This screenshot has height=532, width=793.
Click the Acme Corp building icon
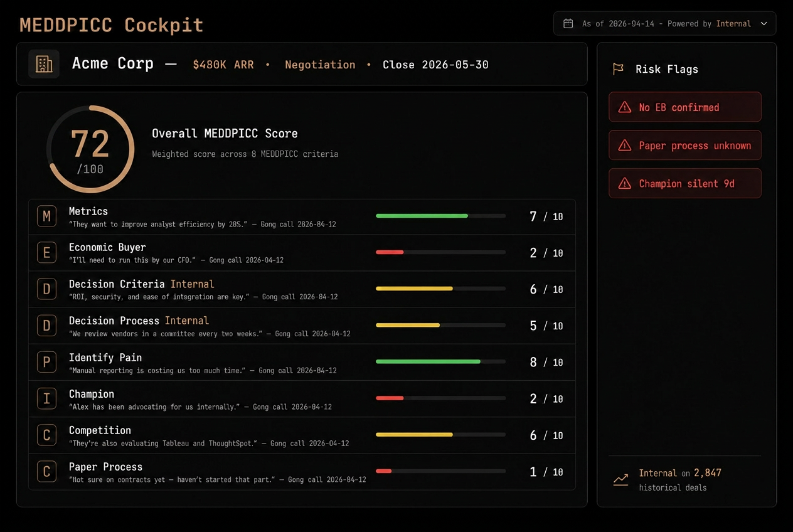tap(44, 64)
